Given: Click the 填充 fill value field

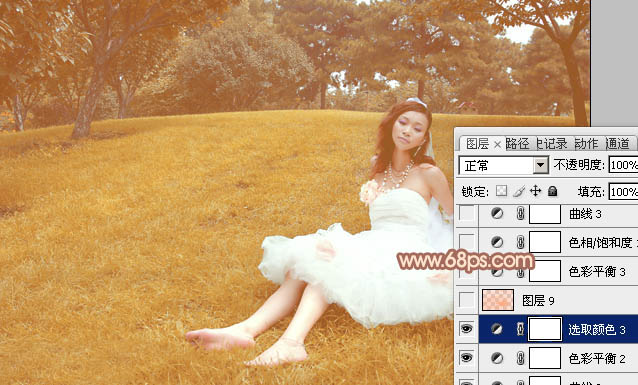Looking at the screenshot, I should click(x=623, y=191).
